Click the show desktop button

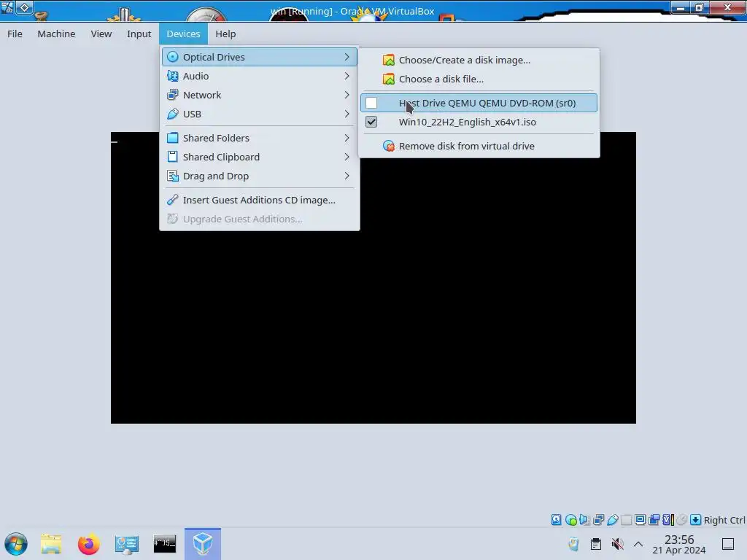728,544
